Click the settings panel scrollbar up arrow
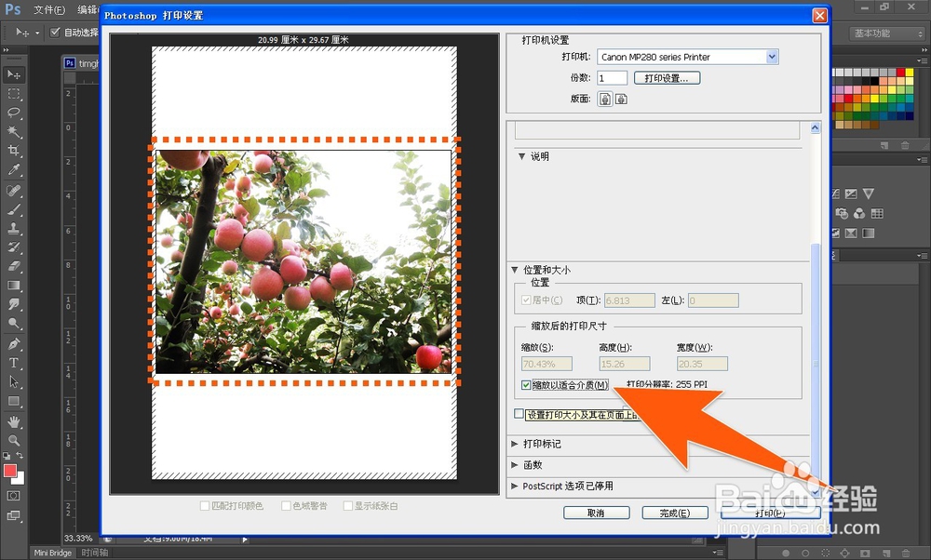Screen dimensions: 931x560 pos(816,127)
